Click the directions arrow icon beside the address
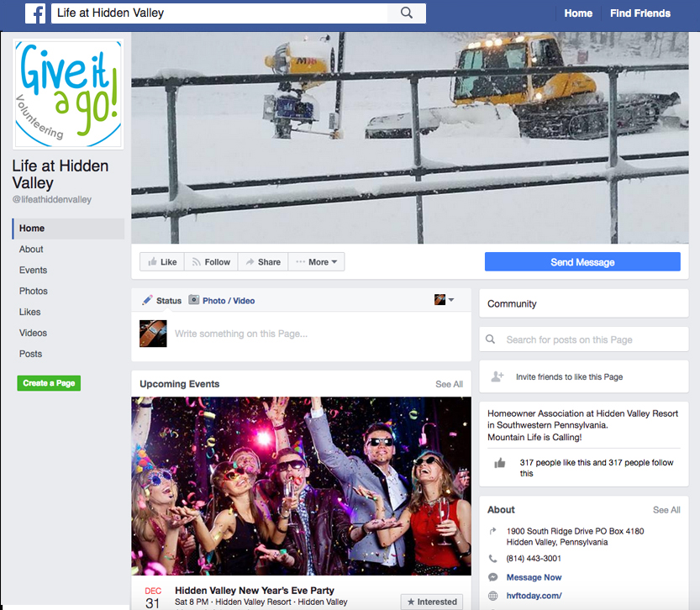The image size is (700, 610). tap(492, 531)
